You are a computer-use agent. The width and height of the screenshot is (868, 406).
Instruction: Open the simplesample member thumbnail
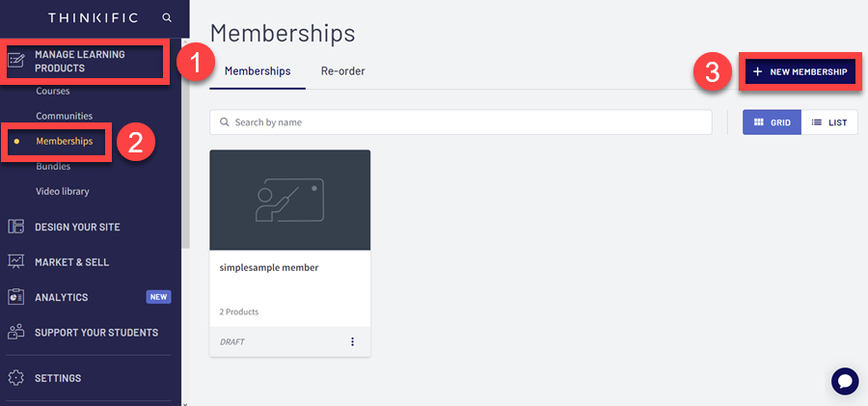coord(289,200)
